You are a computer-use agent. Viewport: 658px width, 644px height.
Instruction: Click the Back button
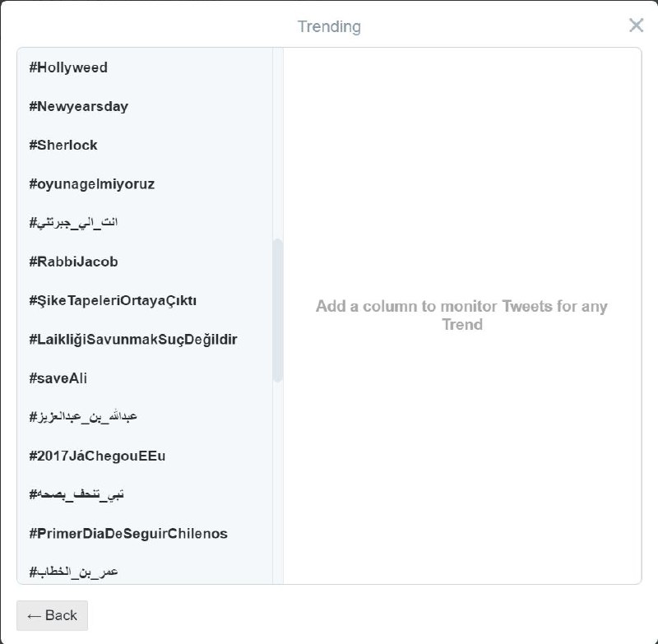[x=52, y=615]
